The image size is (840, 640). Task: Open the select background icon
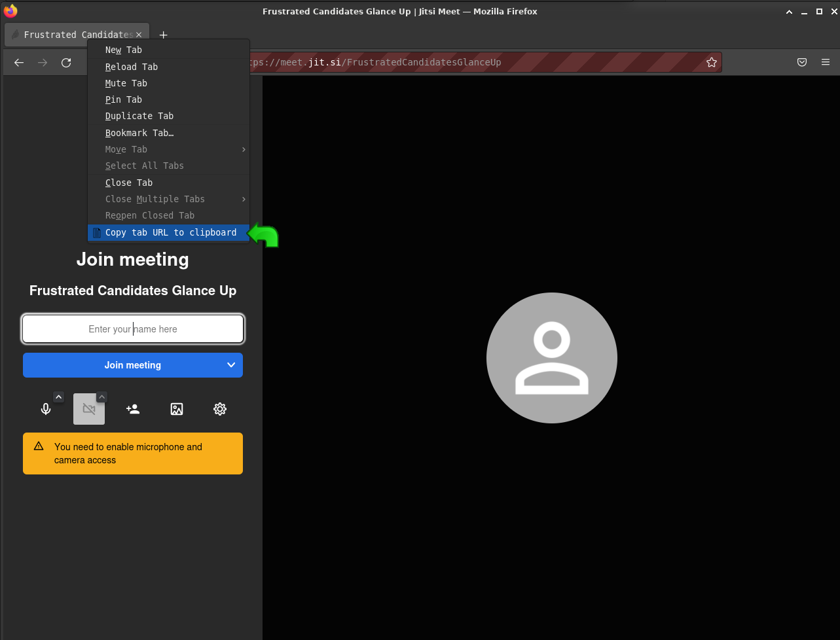click(177, 409)
